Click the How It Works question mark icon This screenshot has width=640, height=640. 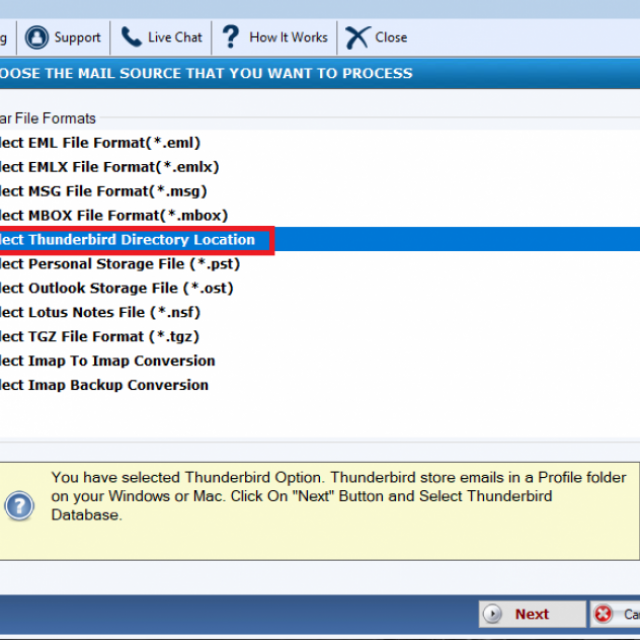231,37
